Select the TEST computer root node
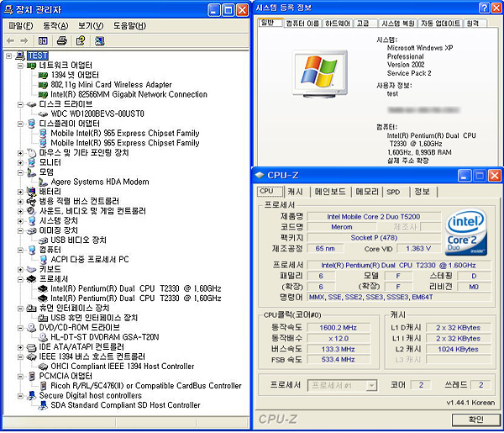504x433 pixels. (38, 55)
